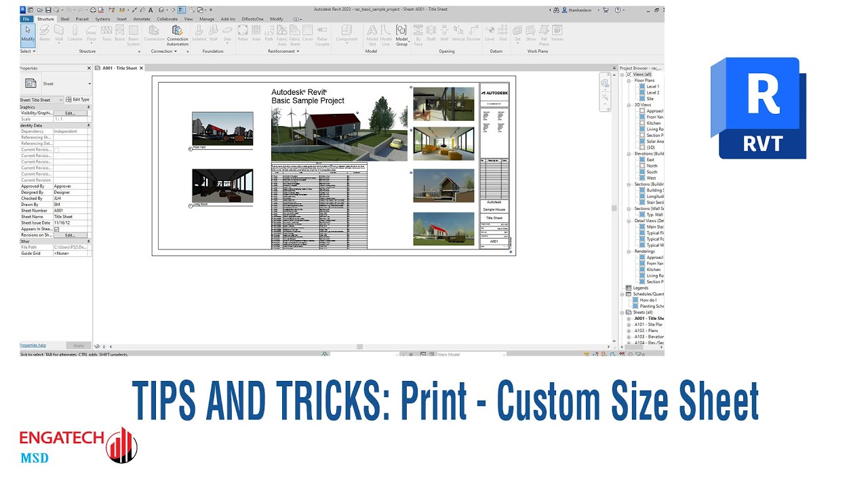Click the Beam tool icon

pyautogui.click(x=45, y=33)
